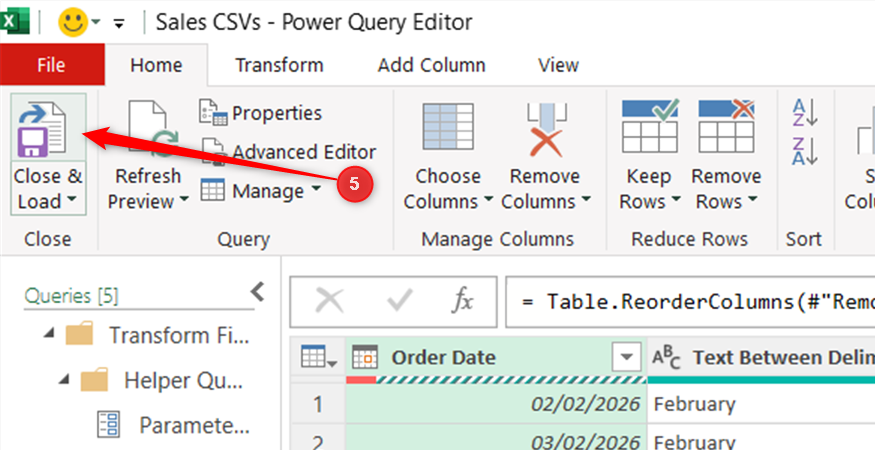The width and height of the screenshot is (875, 450).
Task: Select the Parameter query item
Action: click(x=174, y=425)
